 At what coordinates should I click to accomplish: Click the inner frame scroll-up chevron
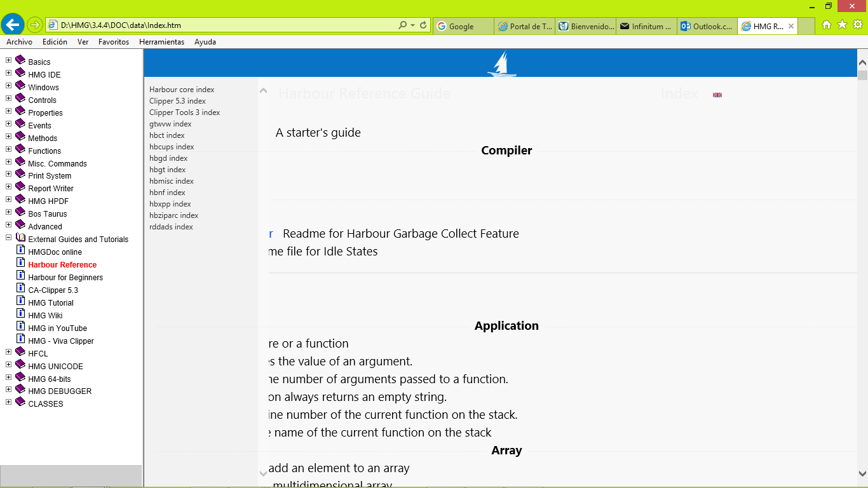pyautogui.click(x=264, y=91)
